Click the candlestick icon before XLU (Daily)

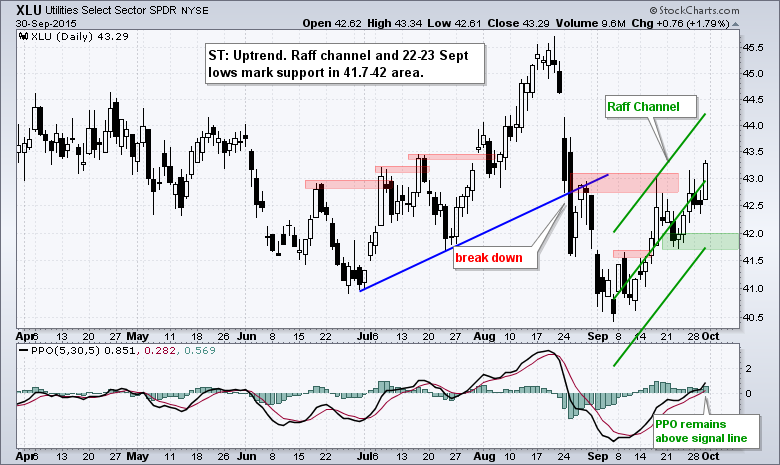coord(23,36)
